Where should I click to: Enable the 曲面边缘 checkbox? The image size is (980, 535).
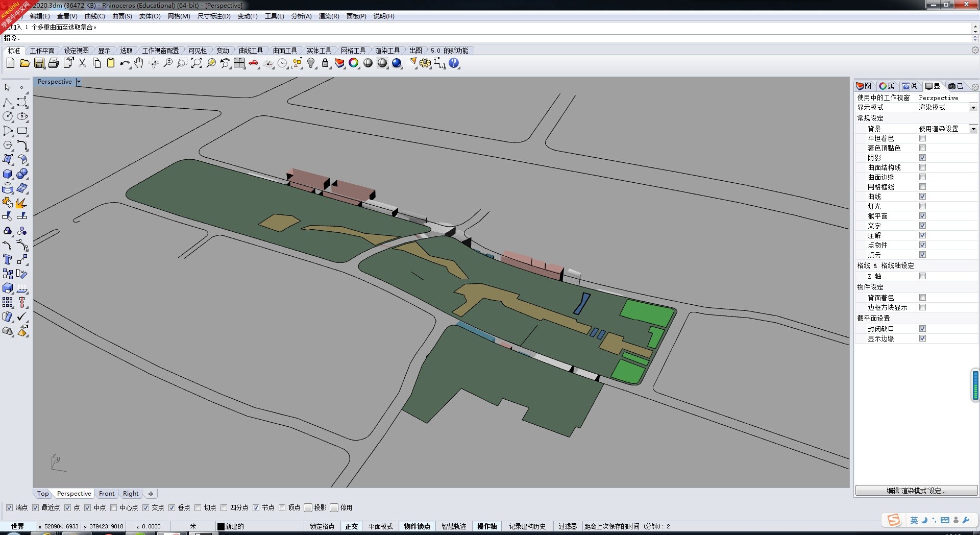tap(922, 177)
